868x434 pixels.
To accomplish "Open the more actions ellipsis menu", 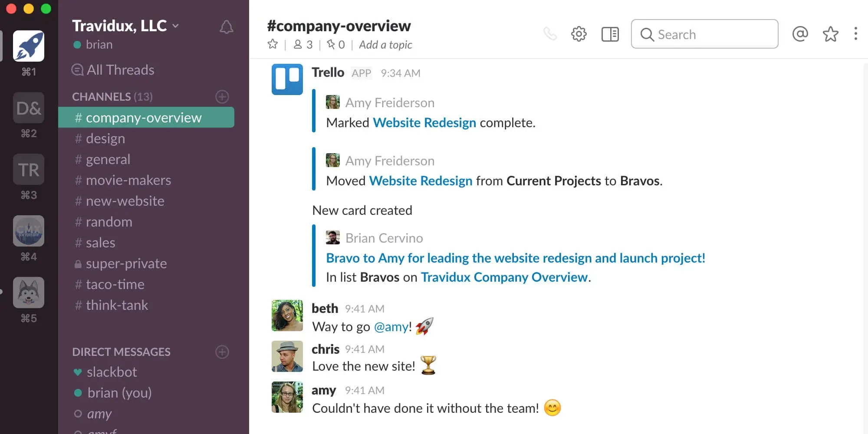I will [855, 34].
